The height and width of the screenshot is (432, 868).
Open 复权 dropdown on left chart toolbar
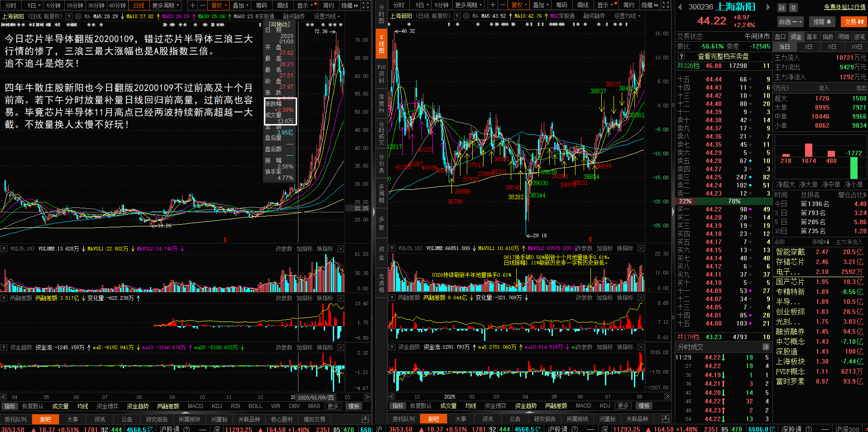coord(219,5)
